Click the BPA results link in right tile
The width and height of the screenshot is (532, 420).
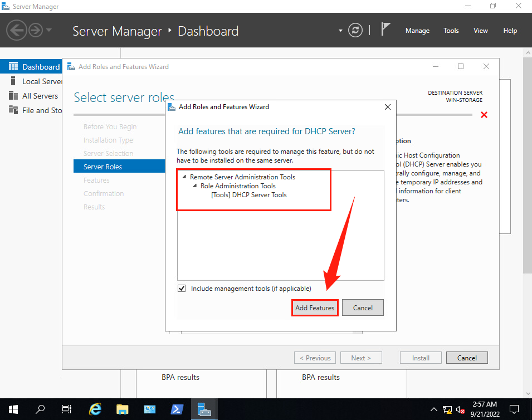321,377
